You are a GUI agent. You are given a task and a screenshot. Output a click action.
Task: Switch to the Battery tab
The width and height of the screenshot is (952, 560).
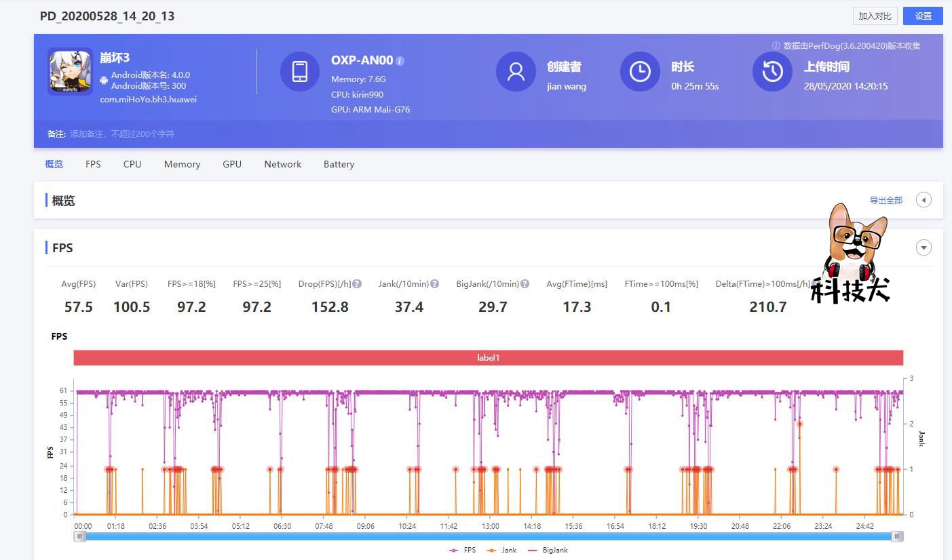(x=339, y=164)
